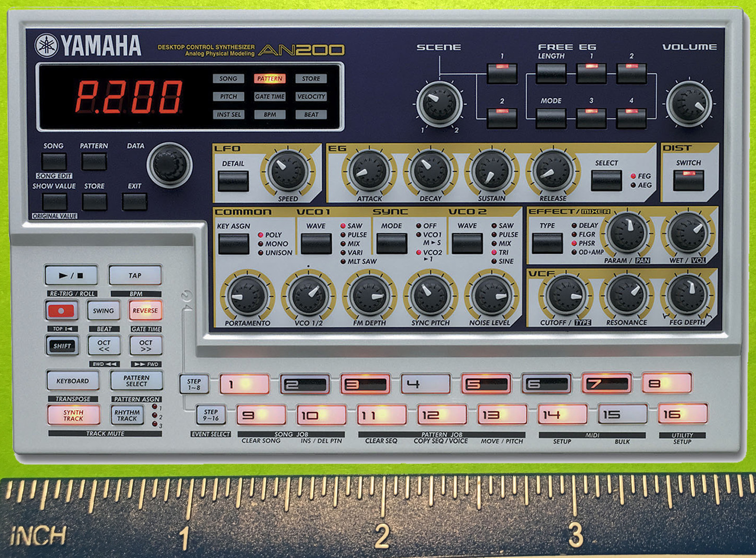The width and height of the screenshot is (756, 558).
Task: Click the SONG mode button above SONG EDIT
Action: (x=54, y=162)
